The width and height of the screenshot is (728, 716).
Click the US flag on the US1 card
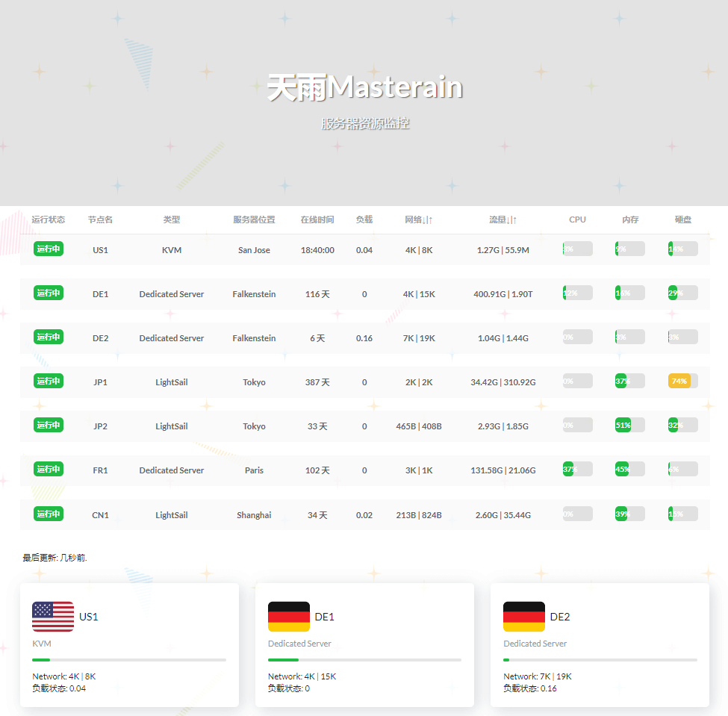[53, 617]
